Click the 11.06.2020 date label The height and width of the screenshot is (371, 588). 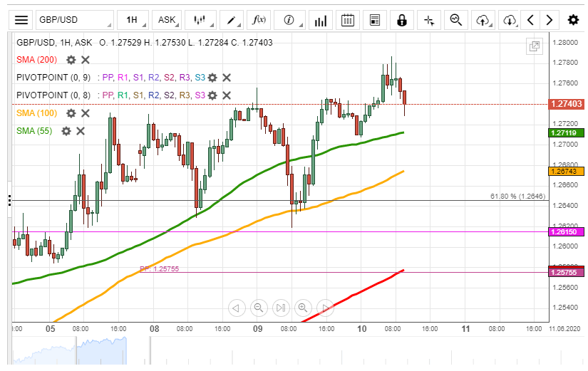[564, 329]
